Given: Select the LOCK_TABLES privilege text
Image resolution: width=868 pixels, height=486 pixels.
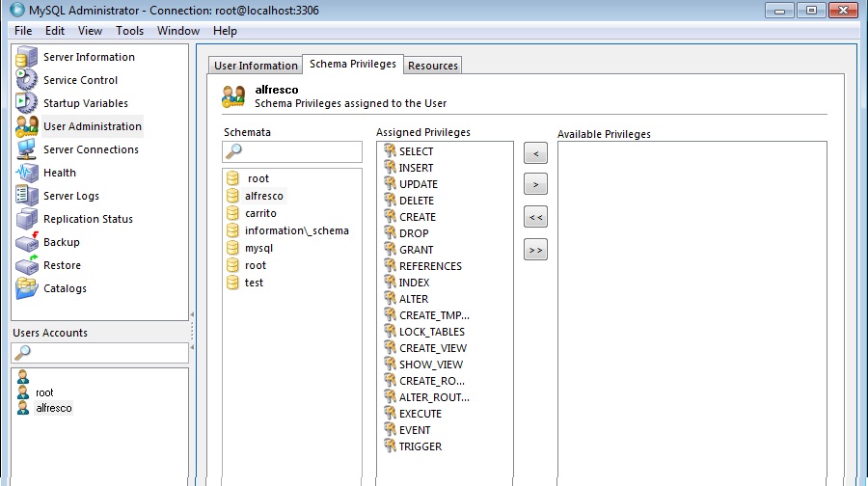Looking at the screenshot, I should [432, 332].
